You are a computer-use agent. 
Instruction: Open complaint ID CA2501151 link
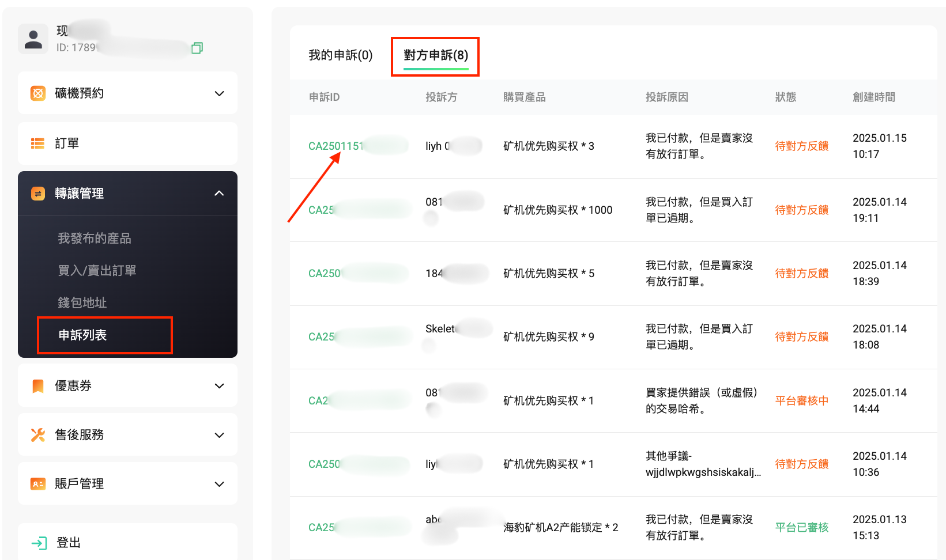click(336, 146)
